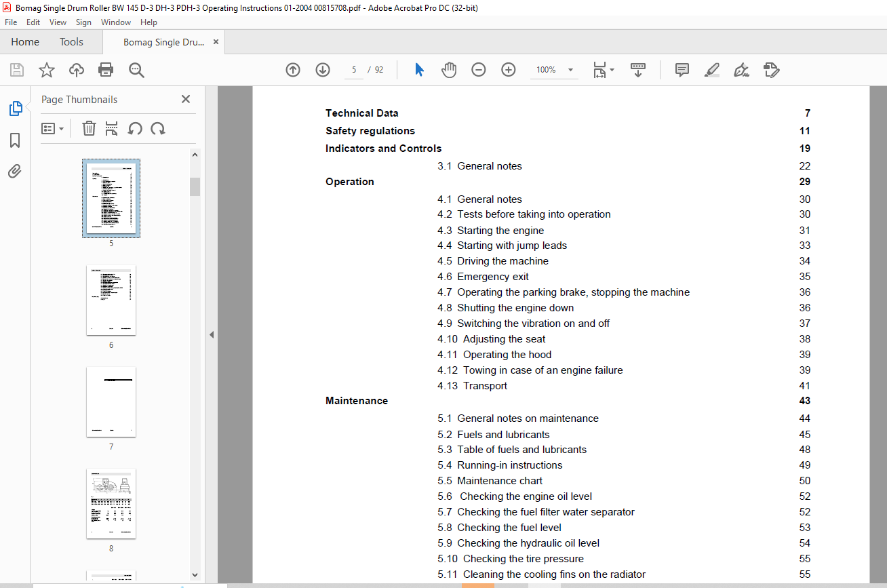Click 4.12 Towing in case of engine failure

pyautogui.click(x=530, y=370)
